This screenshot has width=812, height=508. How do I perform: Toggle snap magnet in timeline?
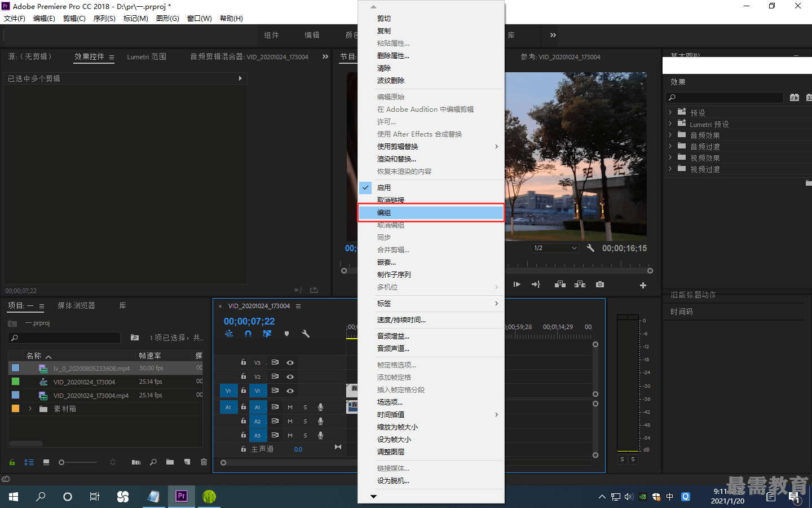(248, 334)
